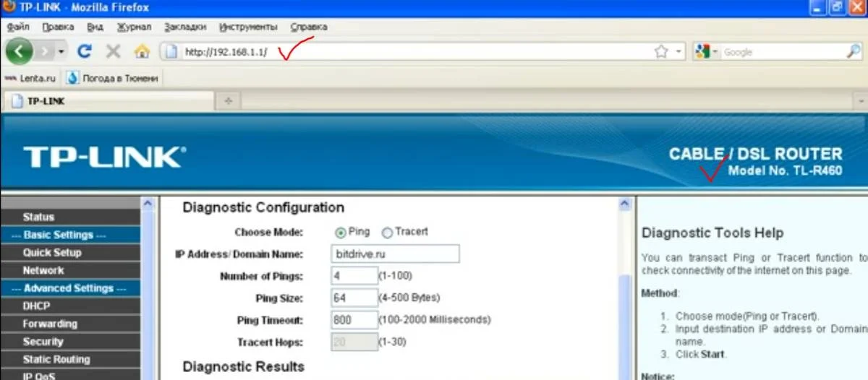This screenshot has height=380, width=868.
Task: Click the IP Address/Domain Name field
Action: 395,254
